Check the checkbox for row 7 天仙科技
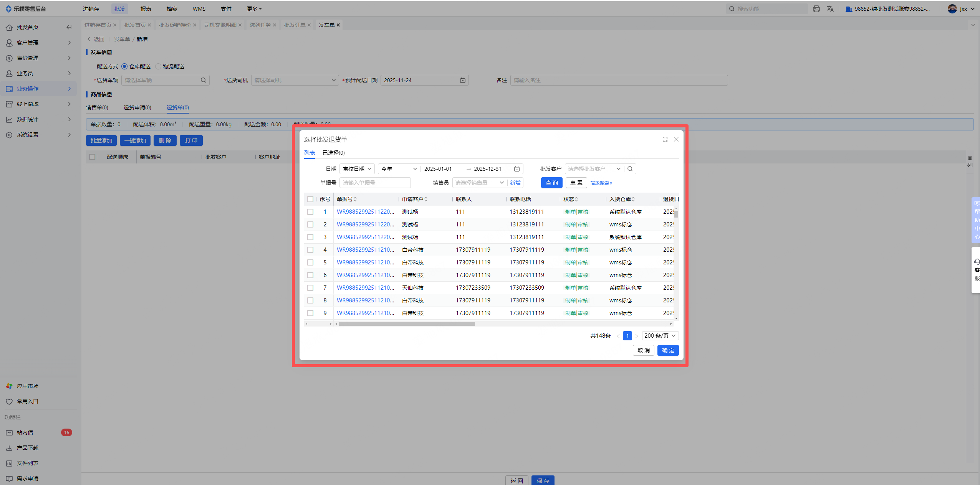This screenshot has width=980, height=485. click(x=310, y=288)
